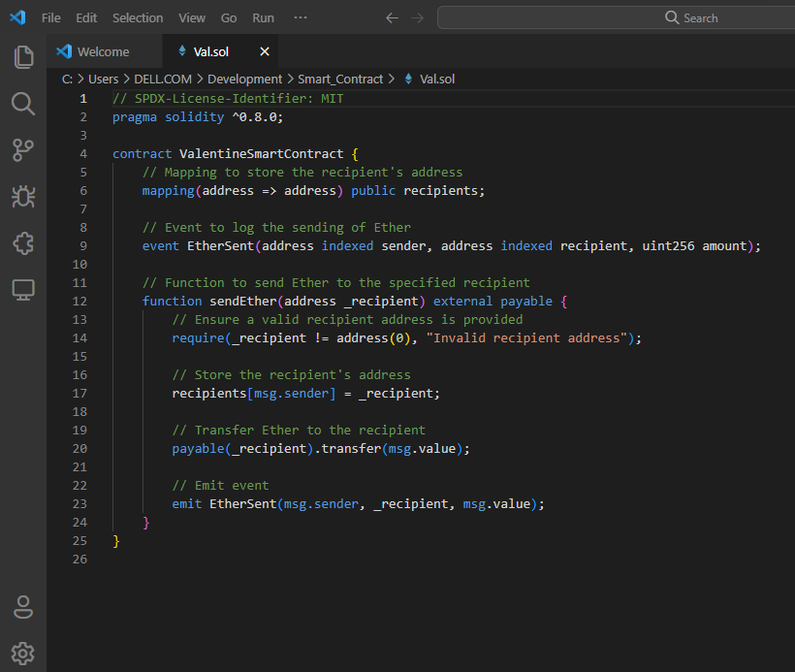The width and height of the screenshot is (795, 672).
Task: Click line number 12 in gutter
Action: (79, 302)
